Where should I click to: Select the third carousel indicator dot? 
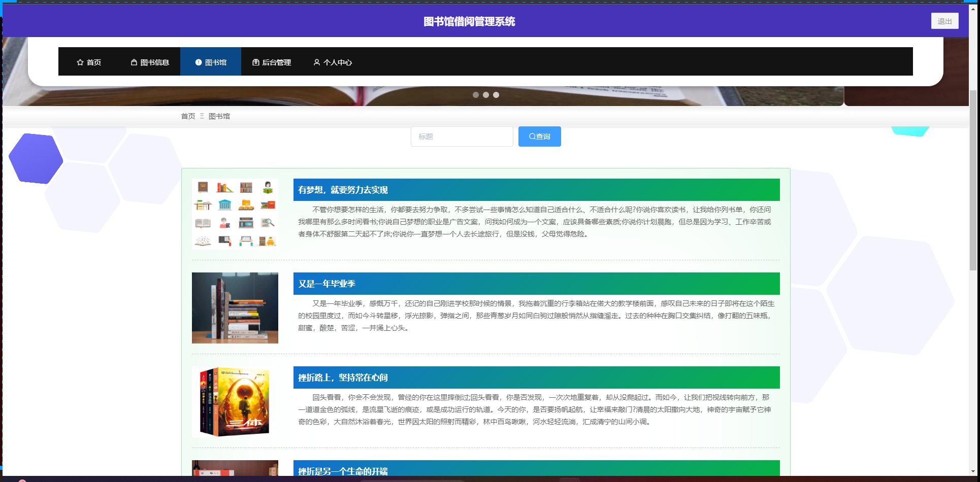point(496,95)
